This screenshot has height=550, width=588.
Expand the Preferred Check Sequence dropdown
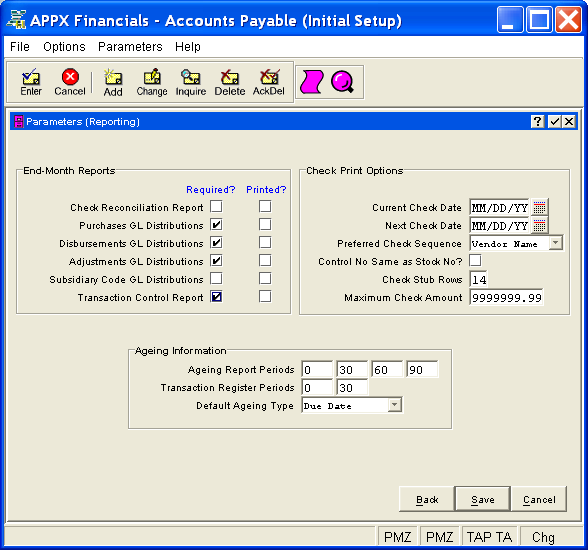tap(555, 243)
